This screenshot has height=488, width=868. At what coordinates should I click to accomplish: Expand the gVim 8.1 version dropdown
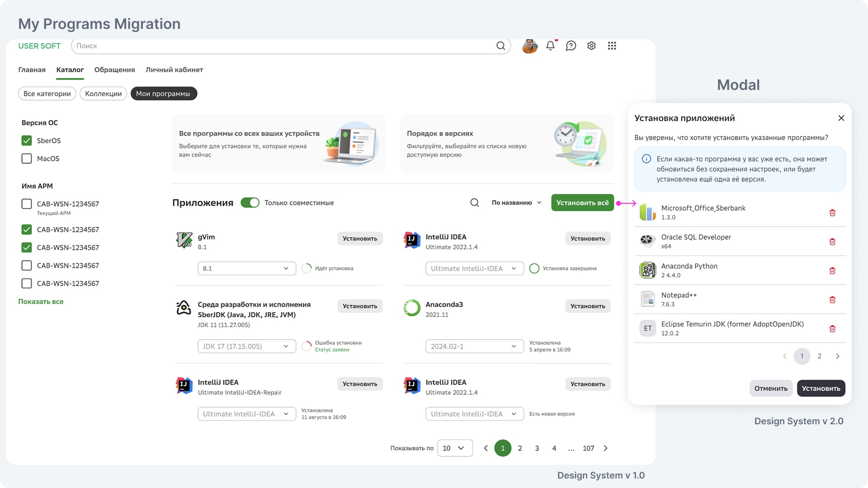coord(246,268)
